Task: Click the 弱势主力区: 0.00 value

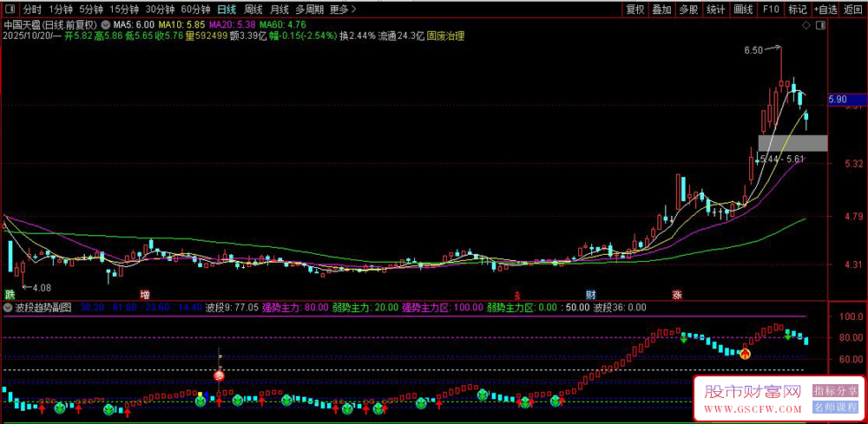Action: point(522,307)
